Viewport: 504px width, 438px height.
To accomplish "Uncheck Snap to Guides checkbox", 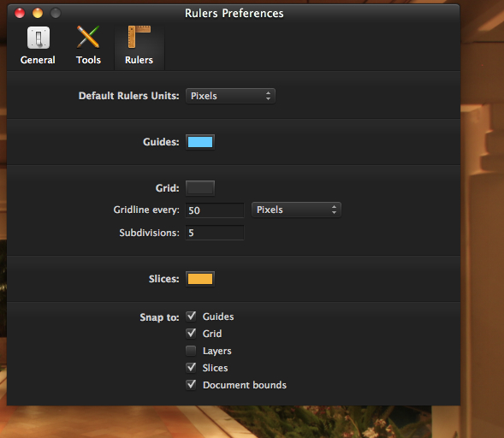I will [191, 317].
